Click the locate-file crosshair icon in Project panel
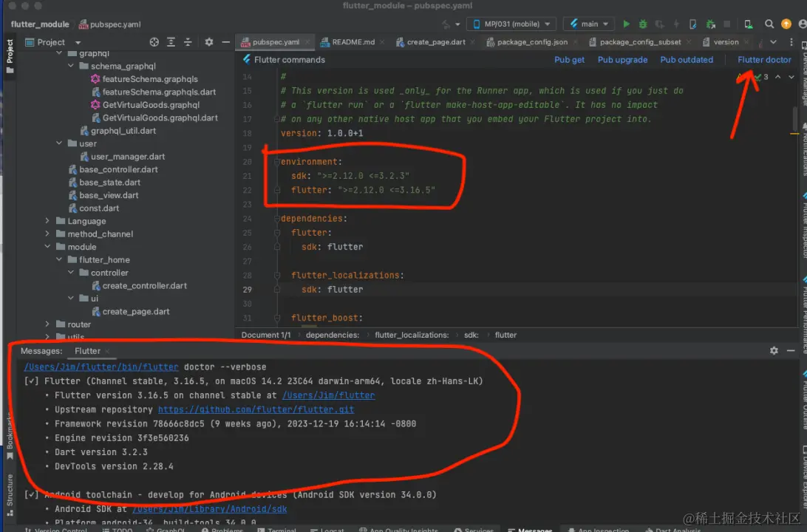This screenshot has width=807, height=532. click(154, 42)
